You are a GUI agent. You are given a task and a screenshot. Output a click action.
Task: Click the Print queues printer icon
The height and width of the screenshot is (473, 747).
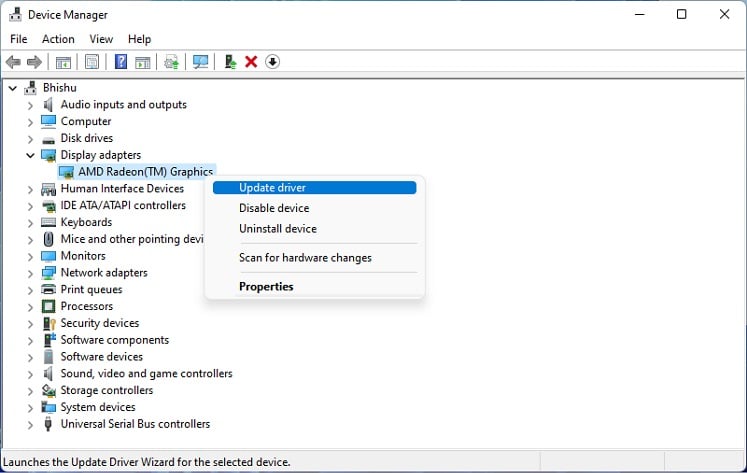coord(48,290)
